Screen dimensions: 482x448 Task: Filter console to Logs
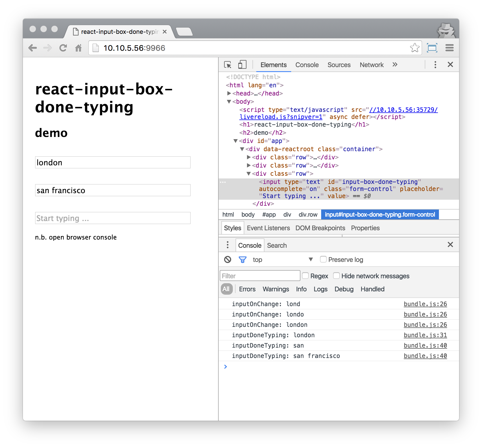pyautogui.click(x=321, y=289)
